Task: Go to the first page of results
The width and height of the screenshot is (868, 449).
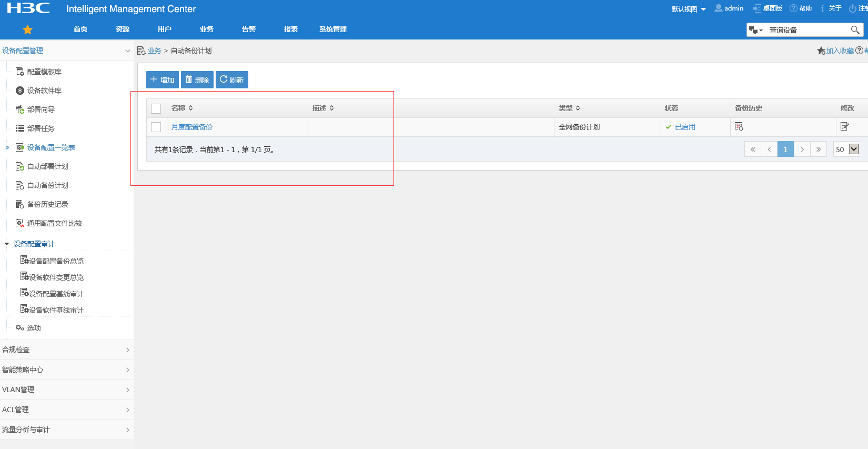Action: [753, 149]
